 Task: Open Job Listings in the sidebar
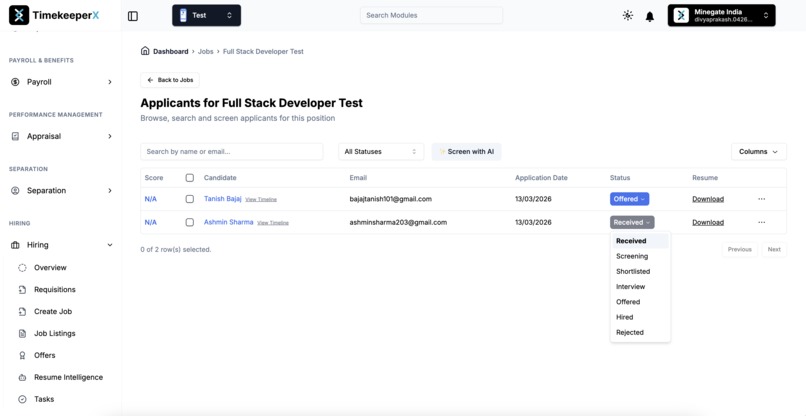(55, 333)
